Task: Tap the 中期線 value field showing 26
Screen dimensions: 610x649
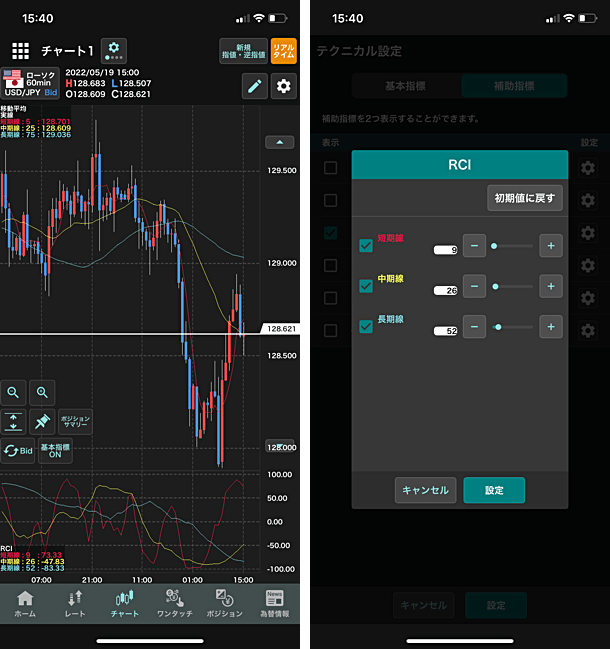Action: pyautogui.click(x=446, y=290)
